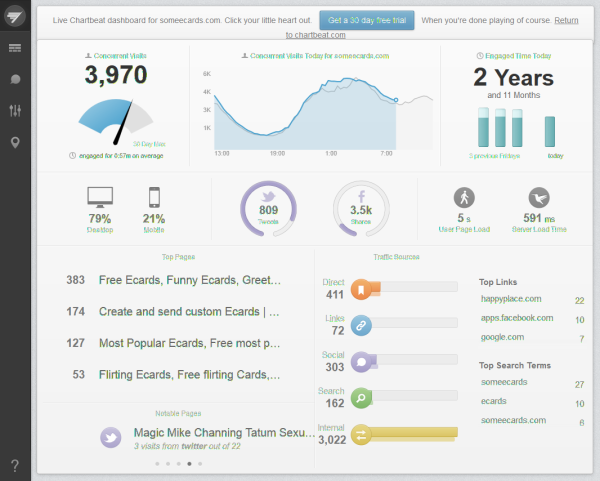Click the concurrent visits gauge dial
Viewport: 600px width, 481px height.
coord(116,120)
